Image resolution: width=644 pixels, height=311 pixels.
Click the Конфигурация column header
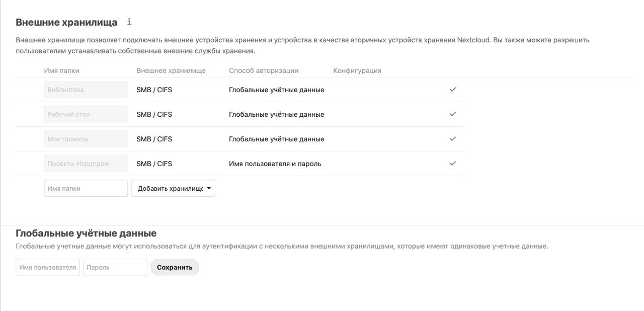coord(357,70)
